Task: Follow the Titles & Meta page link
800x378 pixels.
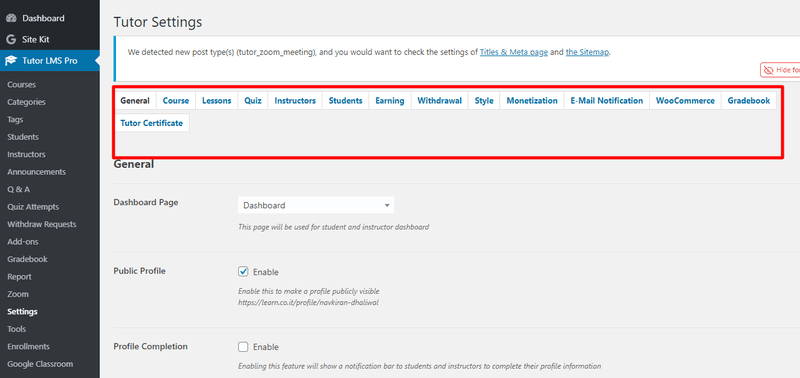Action: click(514, 52)
